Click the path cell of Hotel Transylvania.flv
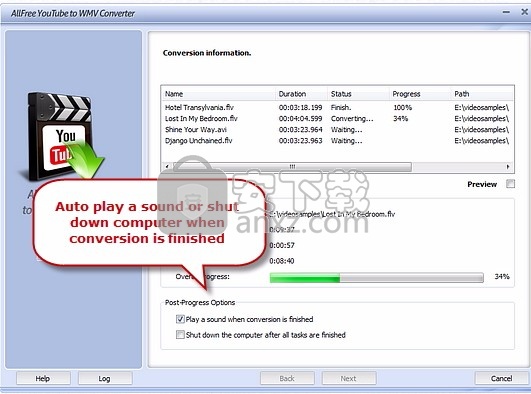The width and height of the screenshot is (531, 394). (482, 108)
